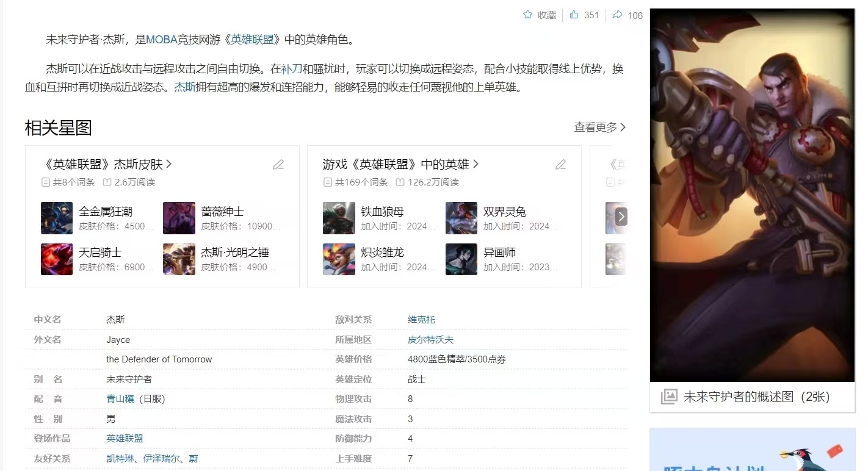The width and height of the screenshot is (868, 471).
Task: Click the 战士 hero role value
Action: coord(417,379)
